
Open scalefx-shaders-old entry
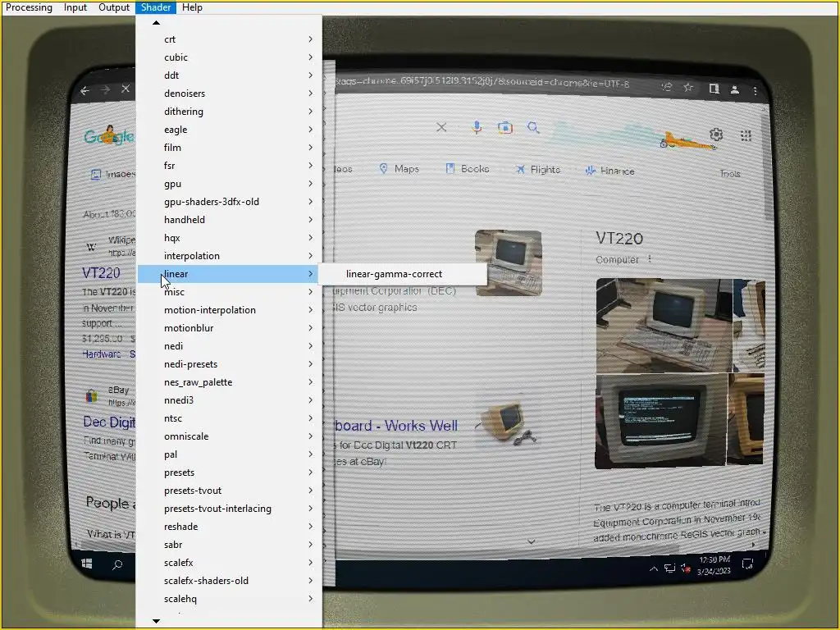(x=230, y=581)
